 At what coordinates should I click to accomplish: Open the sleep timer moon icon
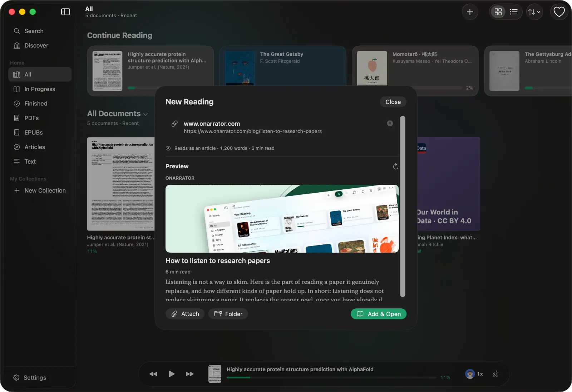[495, 374]
